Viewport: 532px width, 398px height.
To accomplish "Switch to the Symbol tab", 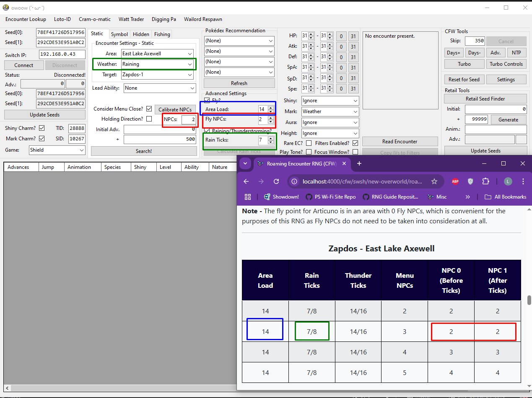I will (x=119, y=34).
